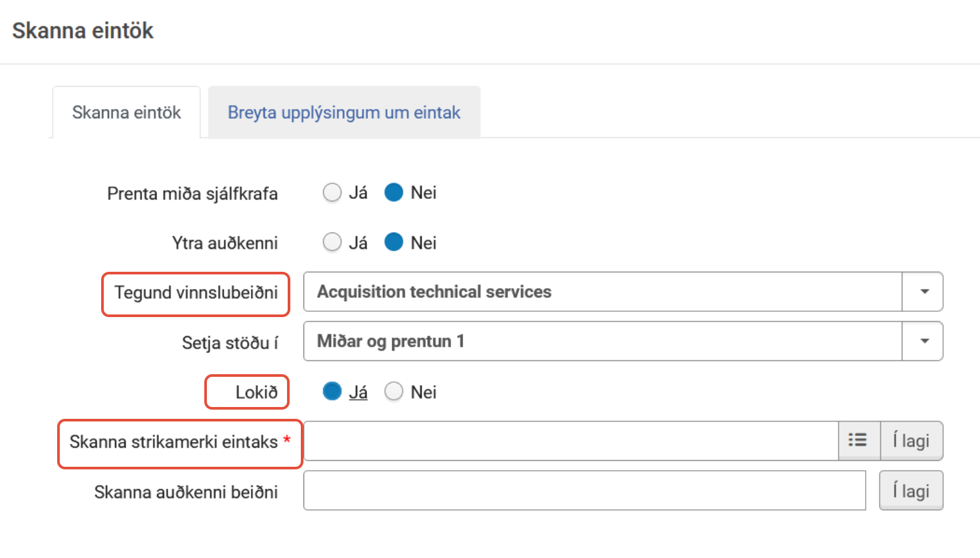Select Já for Ytra auðkenni
This screenshot has height=558, width=980.
pyautogui.click(x=332, y=242)
